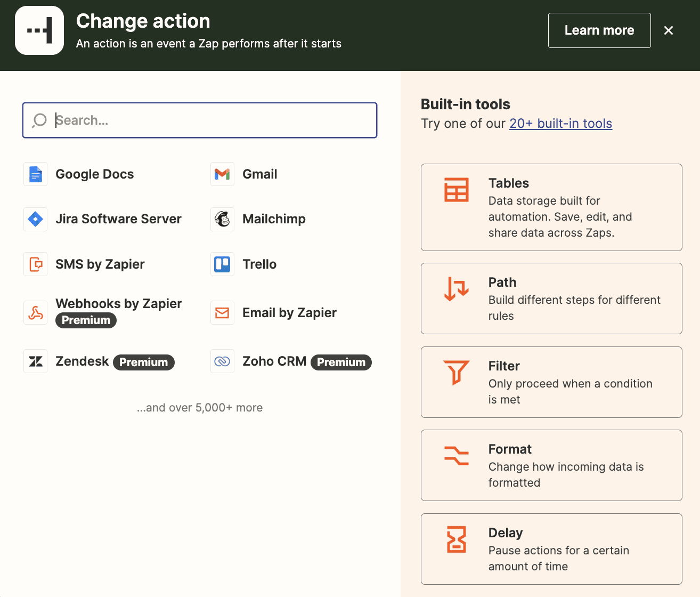Click the search magnifier icon
This screenshot has width=700, height=597.
pos(39,120)
